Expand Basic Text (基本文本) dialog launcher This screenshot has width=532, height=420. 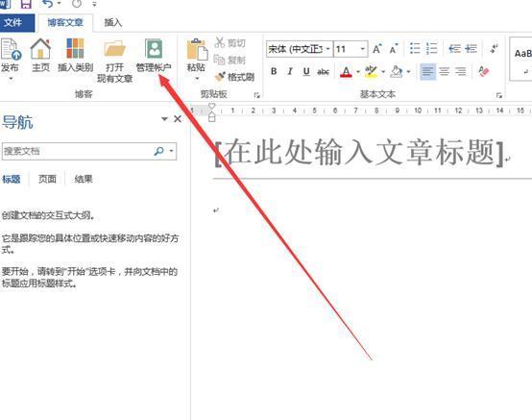[499, 95]
